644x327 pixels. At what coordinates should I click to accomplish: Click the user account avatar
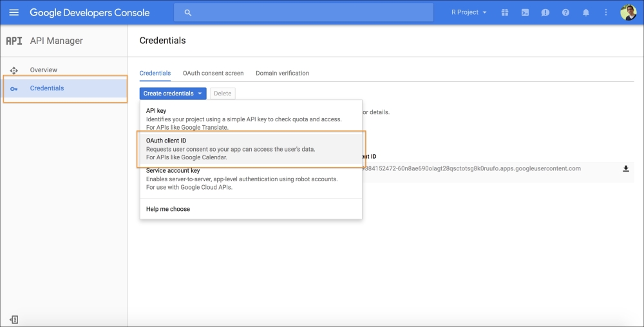click(x=628, y=12)
